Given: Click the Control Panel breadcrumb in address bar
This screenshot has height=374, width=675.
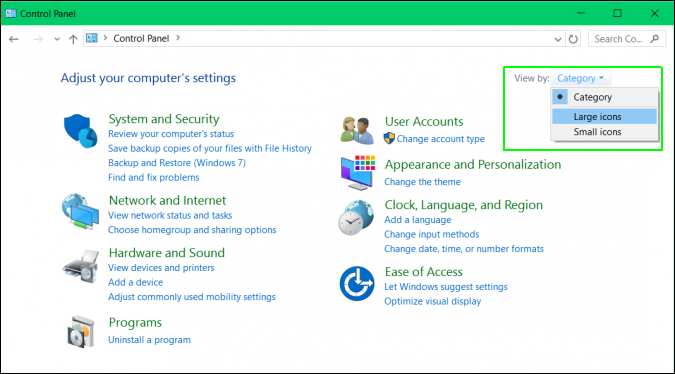Looking at the screenshot, I should [x=141, y=38].
